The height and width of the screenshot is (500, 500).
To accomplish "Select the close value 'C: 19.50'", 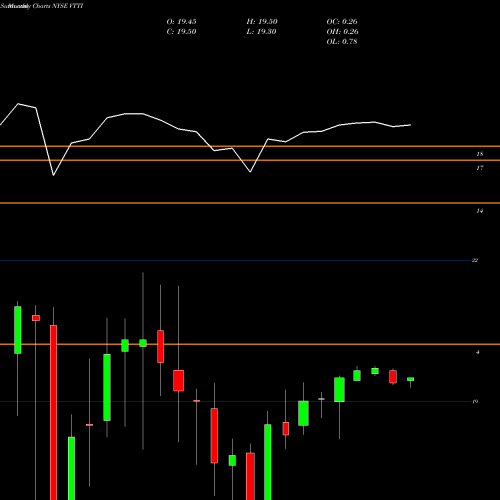I will click(181, 32).
